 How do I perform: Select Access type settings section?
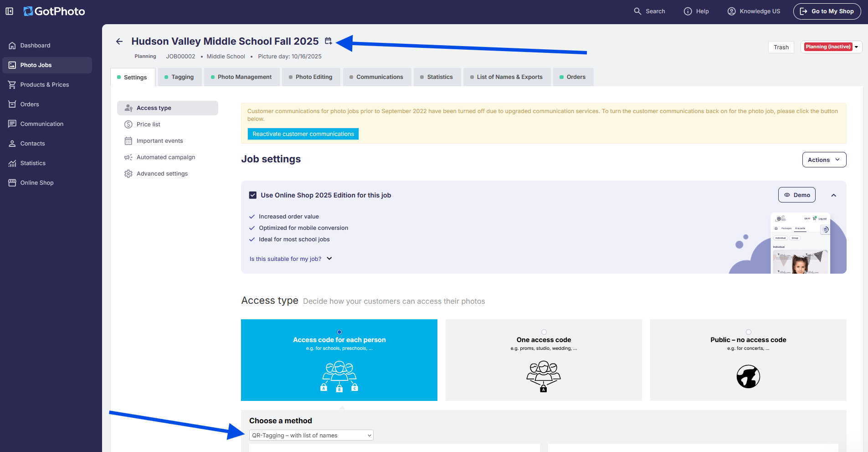coord(168,108)
